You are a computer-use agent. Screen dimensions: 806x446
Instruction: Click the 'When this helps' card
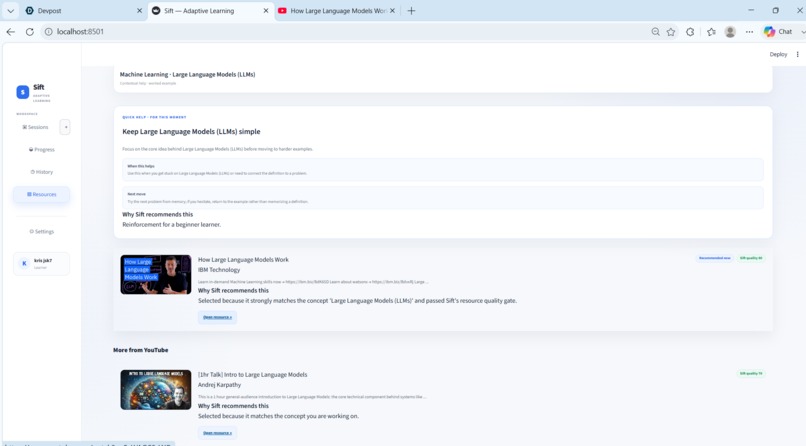click(443, 170)
